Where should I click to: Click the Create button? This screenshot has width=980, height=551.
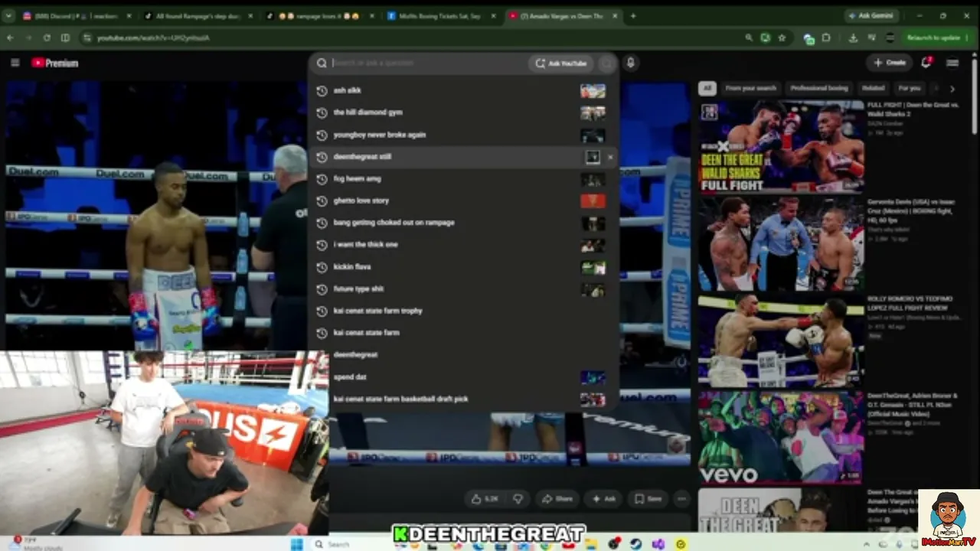(x=890, y=63)
